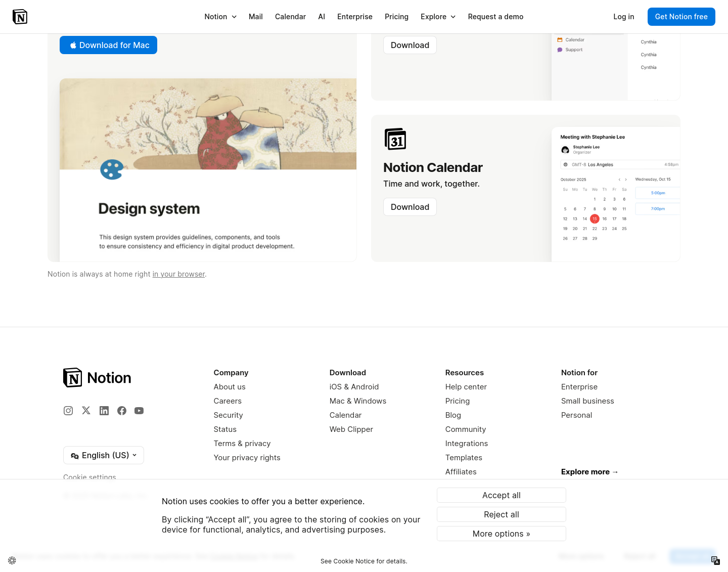Click previous month arrow in the calendar preview
This screenshot has height=572, width=728.
tap(619, 180)
